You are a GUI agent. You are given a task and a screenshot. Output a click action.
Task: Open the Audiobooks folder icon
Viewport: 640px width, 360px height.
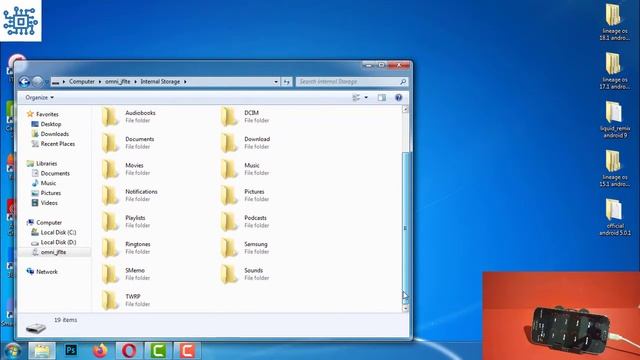click(109, 117)
